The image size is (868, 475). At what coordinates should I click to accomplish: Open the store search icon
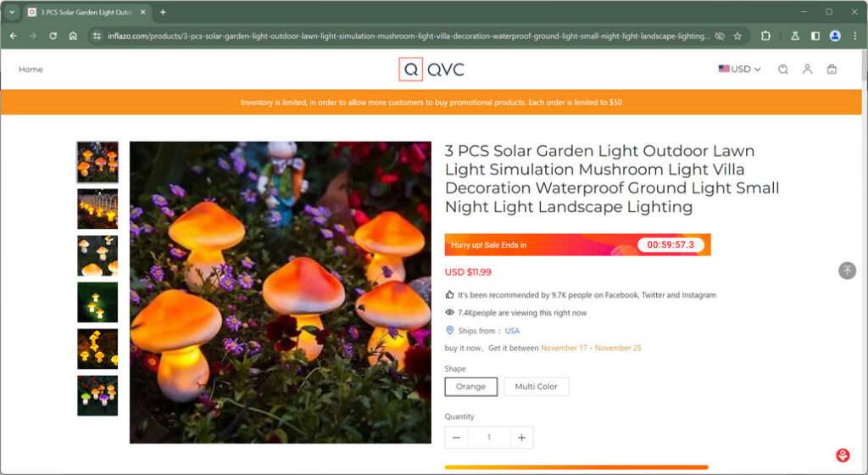pos(783,70)
